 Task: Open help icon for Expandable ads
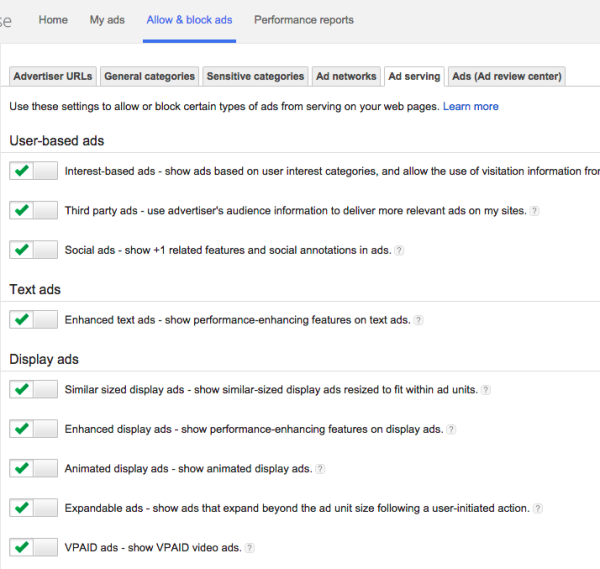(538, 508)
